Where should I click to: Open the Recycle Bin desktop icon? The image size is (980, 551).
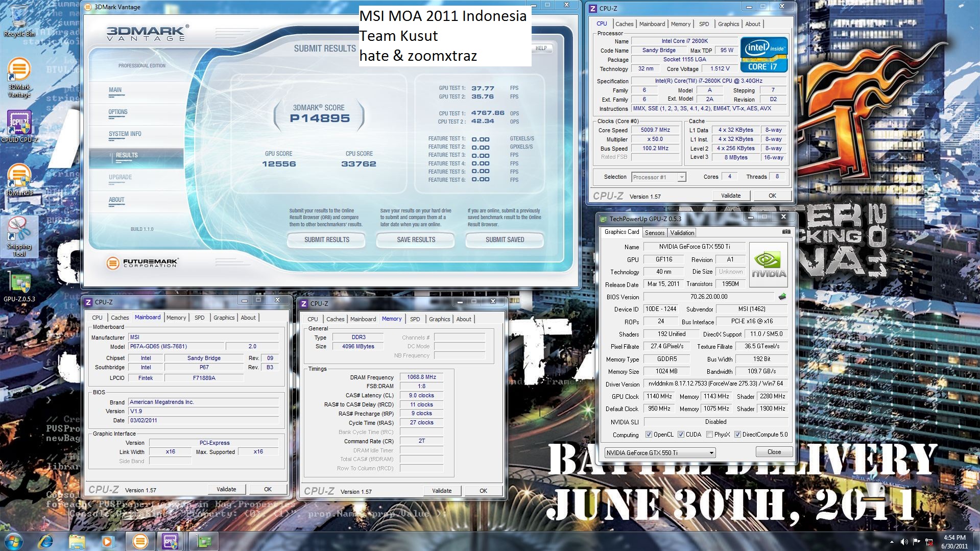pos(19,20)
